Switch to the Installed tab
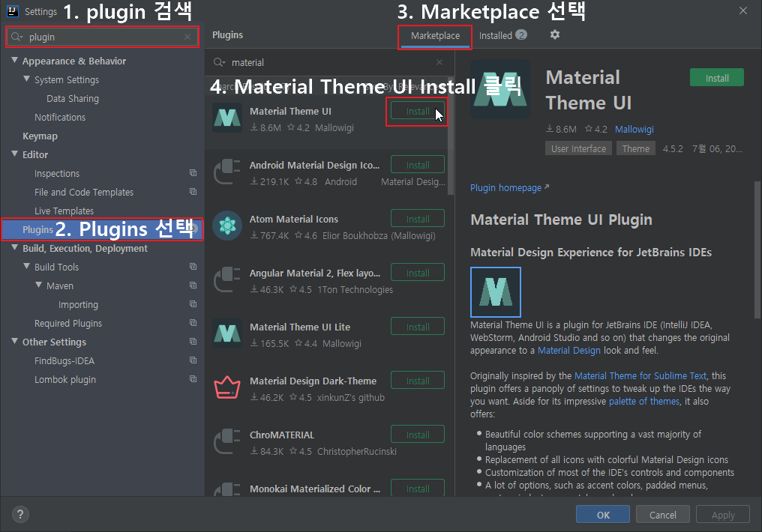 click(x=502, y=35)
